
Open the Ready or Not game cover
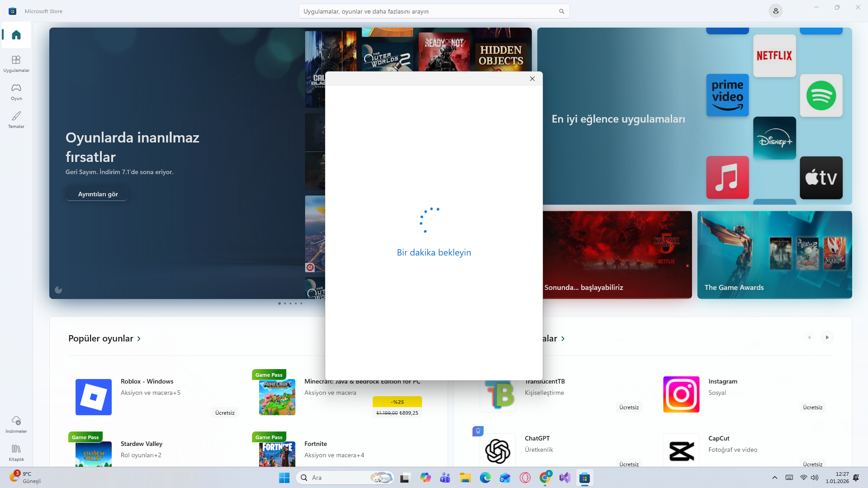point(444,52)
